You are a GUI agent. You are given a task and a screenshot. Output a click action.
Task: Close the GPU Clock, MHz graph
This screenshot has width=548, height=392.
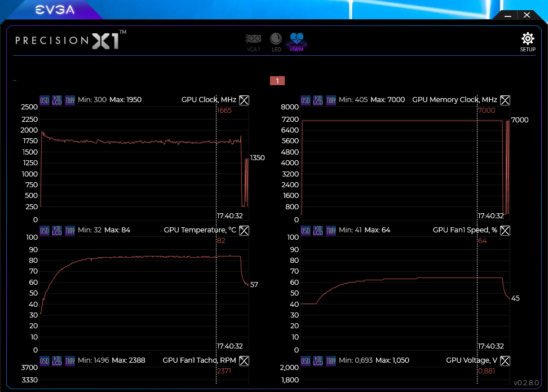tap(244, 100)
